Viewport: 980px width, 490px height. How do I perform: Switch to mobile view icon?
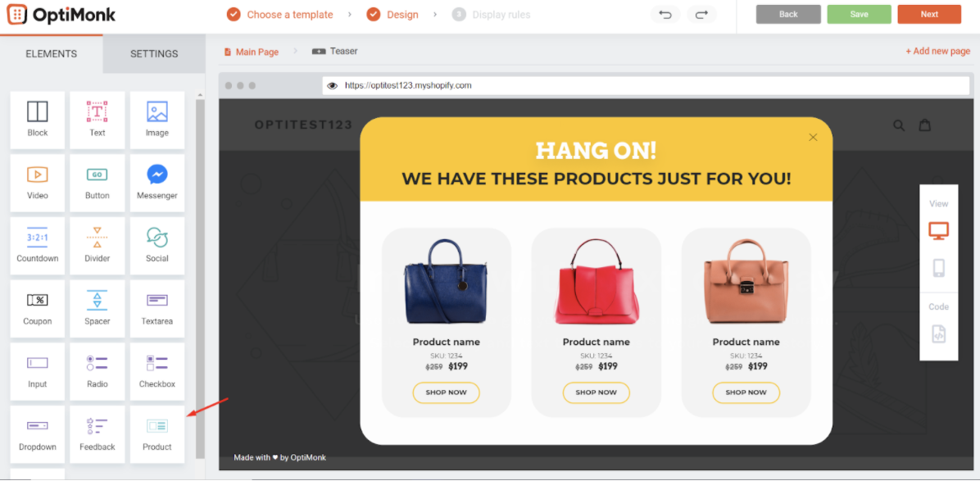(x=938, y=267)
